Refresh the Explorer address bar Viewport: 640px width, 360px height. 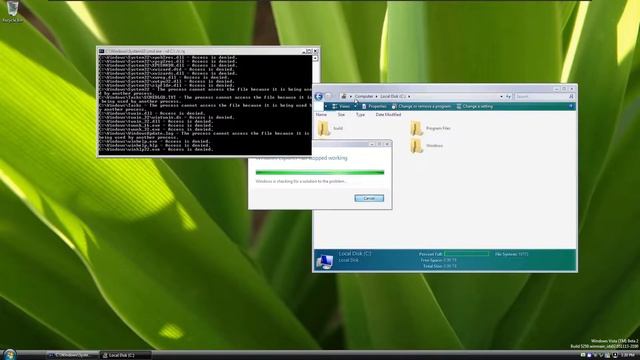[509, 97]
